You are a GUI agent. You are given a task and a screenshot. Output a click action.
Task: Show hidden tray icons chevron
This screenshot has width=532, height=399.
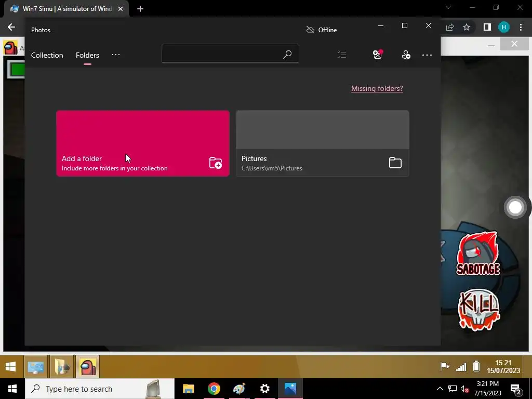click(x=440, y=389)
